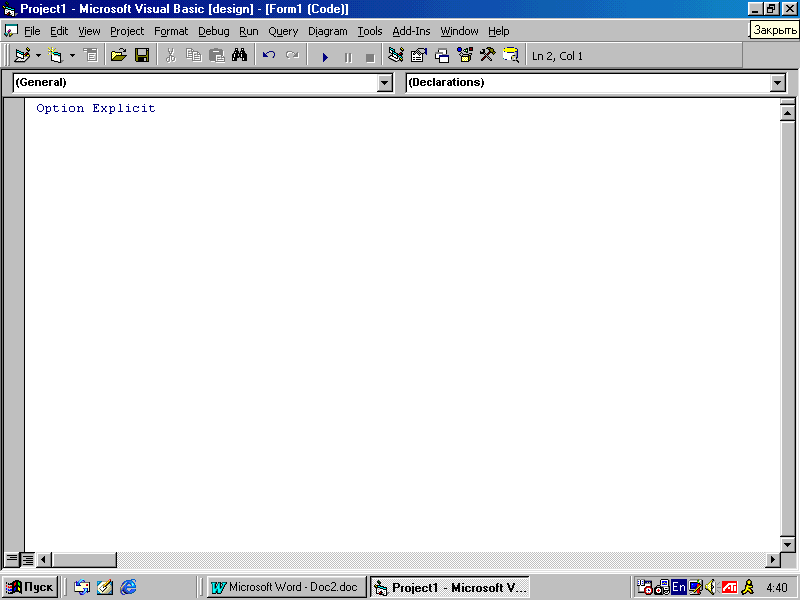
Task: Click the Visual Basic title bar icon
Action: (9, 9)
